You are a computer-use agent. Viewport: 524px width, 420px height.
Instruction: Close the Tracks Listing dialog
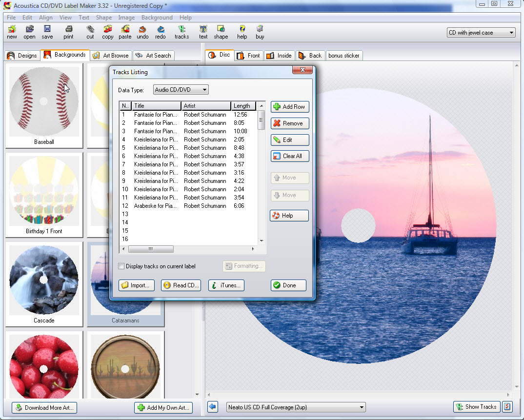pyautogui.click(x=302, y=69)
